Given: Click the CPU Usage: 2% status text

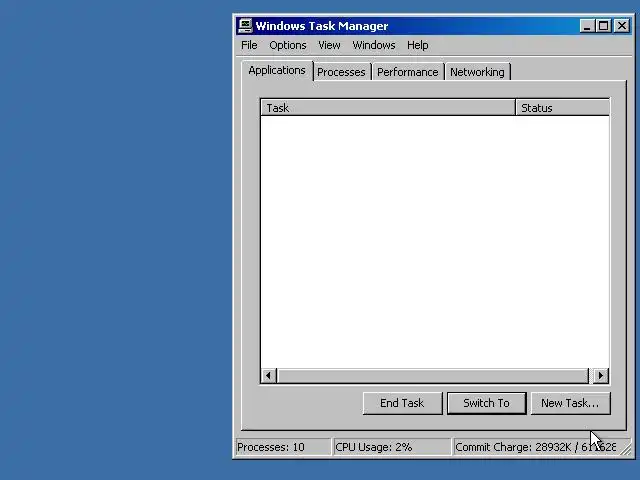Looking at the screenshot, I should [x=373, y=447].
